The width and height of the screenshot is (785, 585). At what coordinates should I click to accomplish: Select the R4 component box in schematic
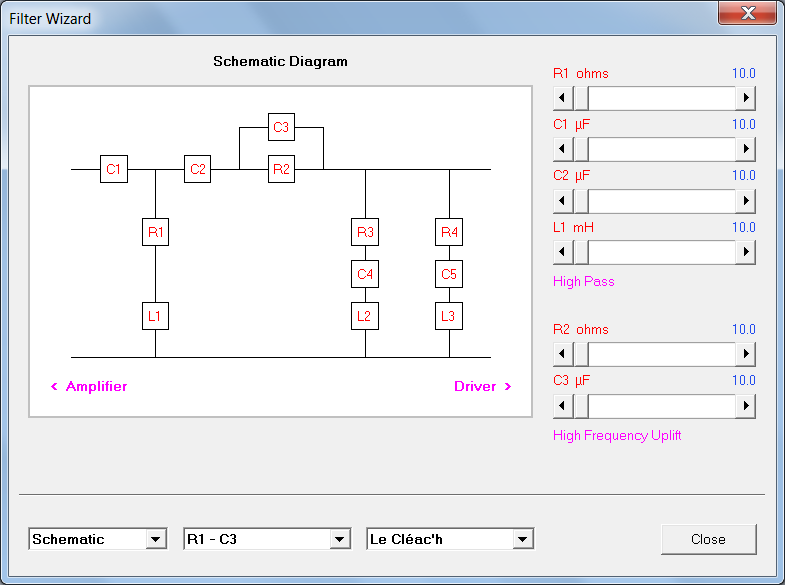[449, 232]
